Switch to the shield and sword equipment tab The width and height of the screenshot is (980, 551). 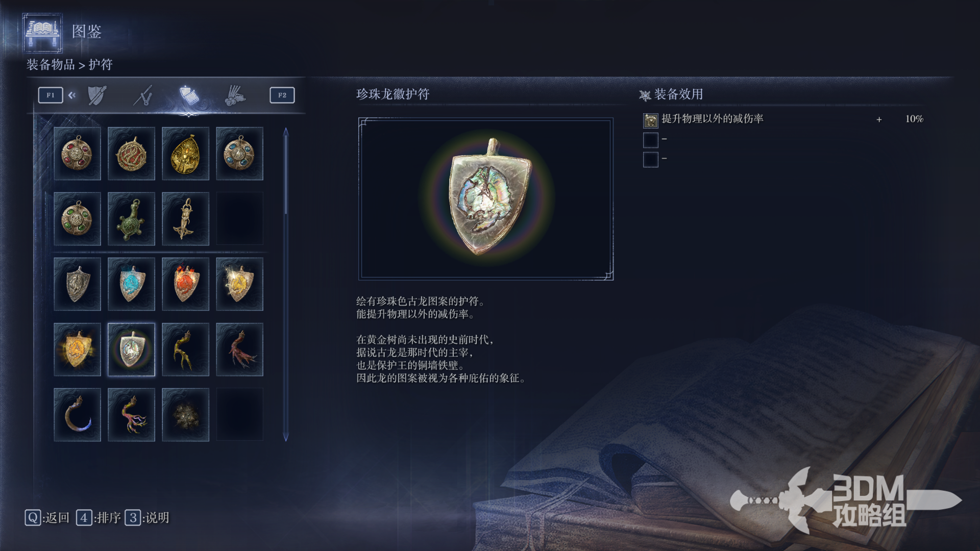(x=96, y=95)
